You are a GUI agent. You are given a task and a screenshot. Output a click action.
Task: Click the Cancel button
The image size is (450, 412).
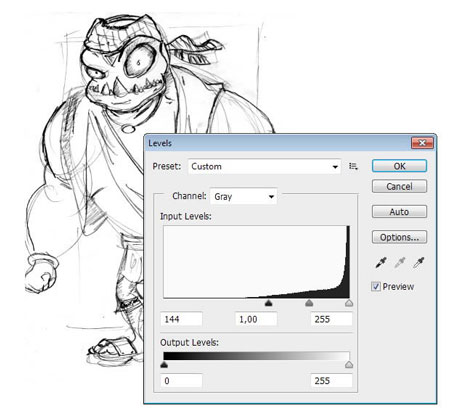(399, 186)
